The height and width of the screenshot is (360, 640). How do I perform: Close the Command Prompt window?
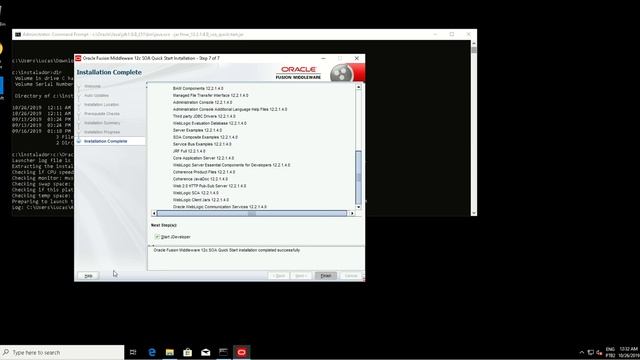pyautogui.click(x=468, y=34)
